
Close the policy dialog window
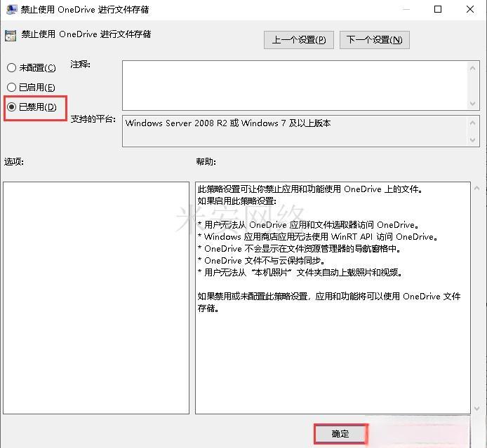(x=470, y=9)
